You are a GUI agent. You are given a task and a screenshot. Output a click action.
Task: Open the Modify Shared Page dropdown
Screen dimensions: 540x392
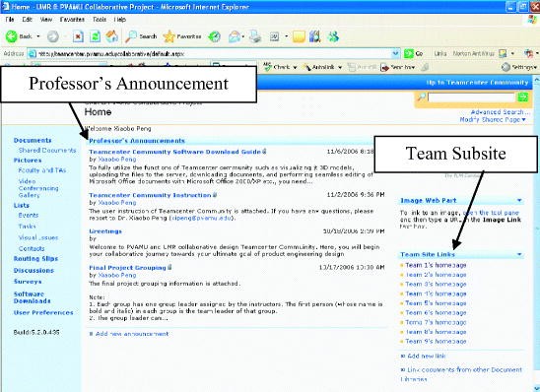493,119
